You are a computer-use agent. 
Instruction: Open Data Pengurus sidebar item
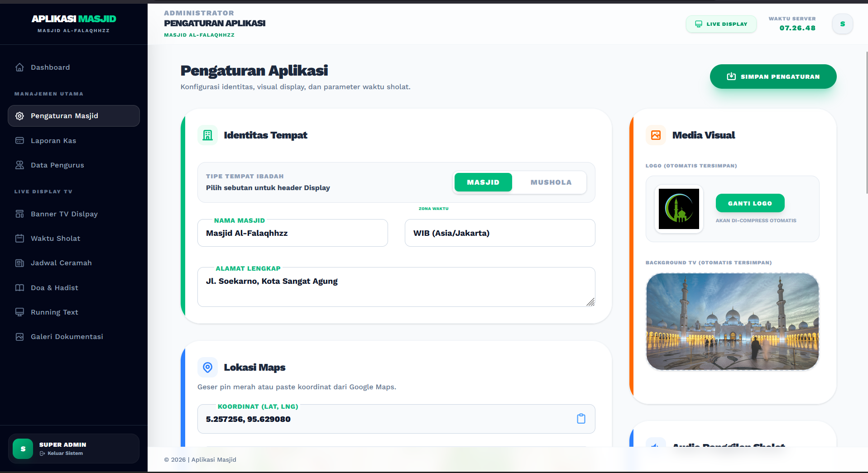point(74,165)
